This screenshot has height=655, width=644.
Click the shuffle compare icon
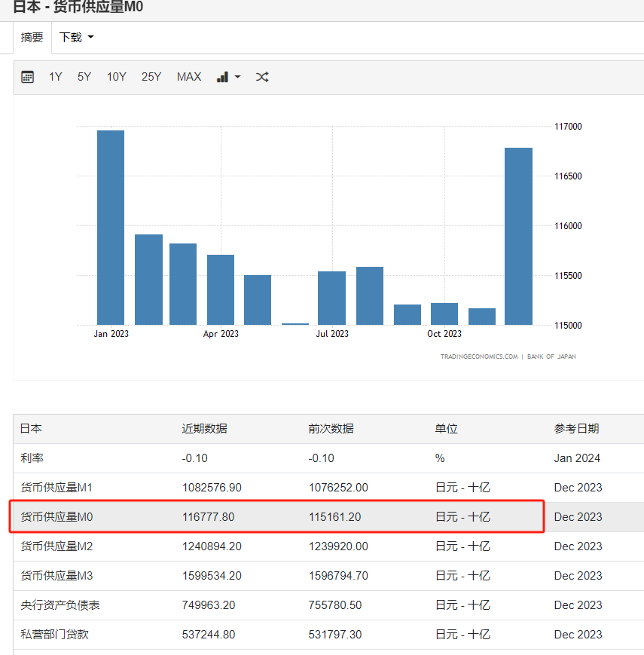(262, 77)
